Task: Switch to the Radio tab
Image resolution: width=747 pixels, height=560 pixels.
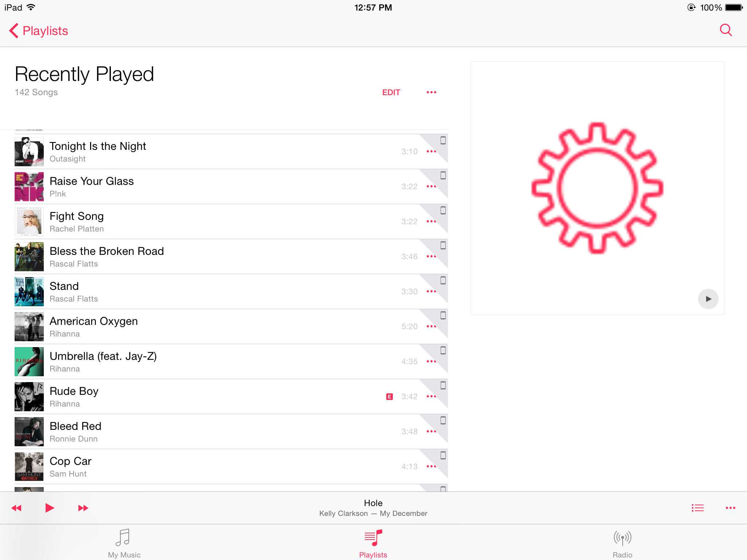Action: tap(622, 543)
